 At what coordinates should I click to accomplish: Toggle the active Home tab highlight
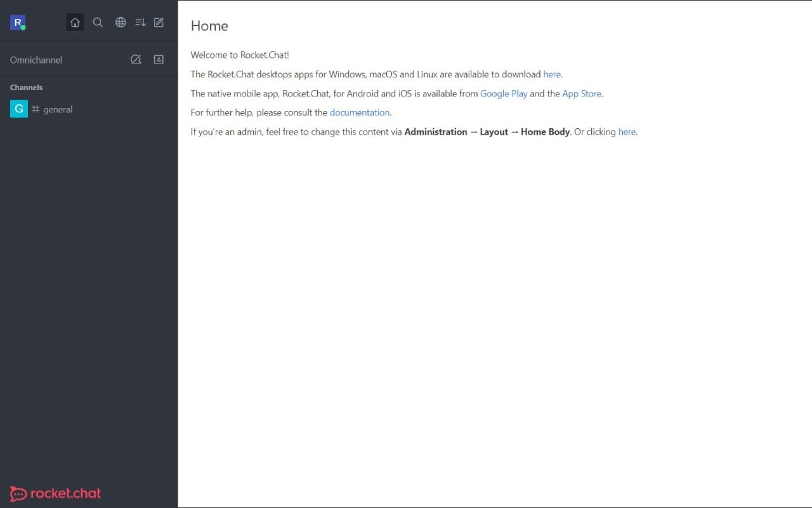[75, 22]
